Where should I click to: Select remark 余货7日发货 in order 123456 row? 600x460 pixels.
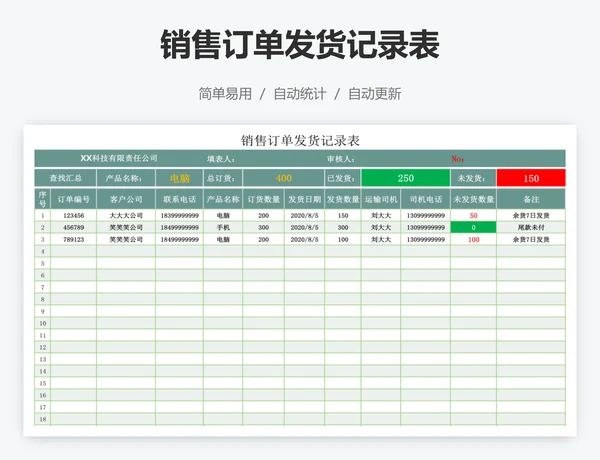click(531, 215)
